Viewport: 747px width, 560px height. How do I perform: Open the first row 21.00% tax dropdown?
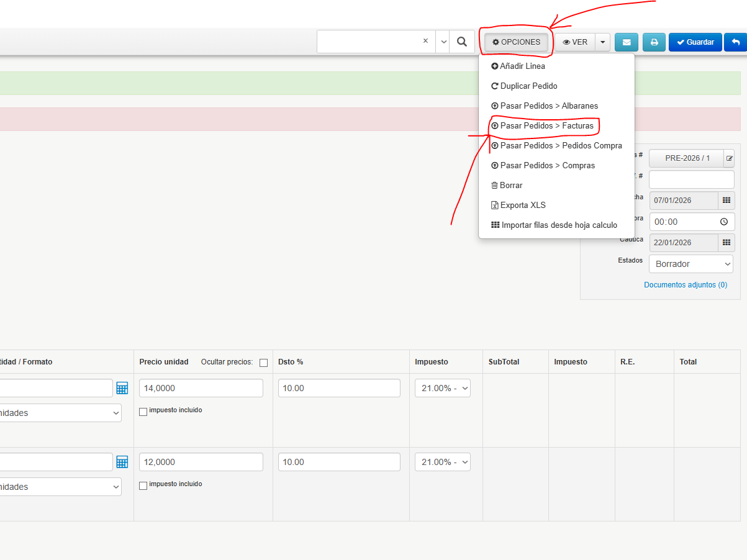pos(443,388)
